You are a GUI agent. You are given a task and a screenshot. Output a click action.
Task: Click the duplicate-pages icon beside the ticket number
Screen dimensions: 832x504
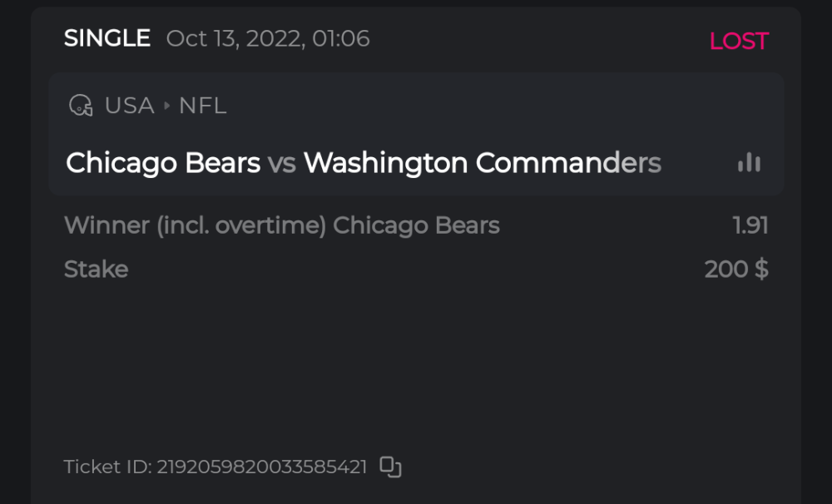pos(389,467)
